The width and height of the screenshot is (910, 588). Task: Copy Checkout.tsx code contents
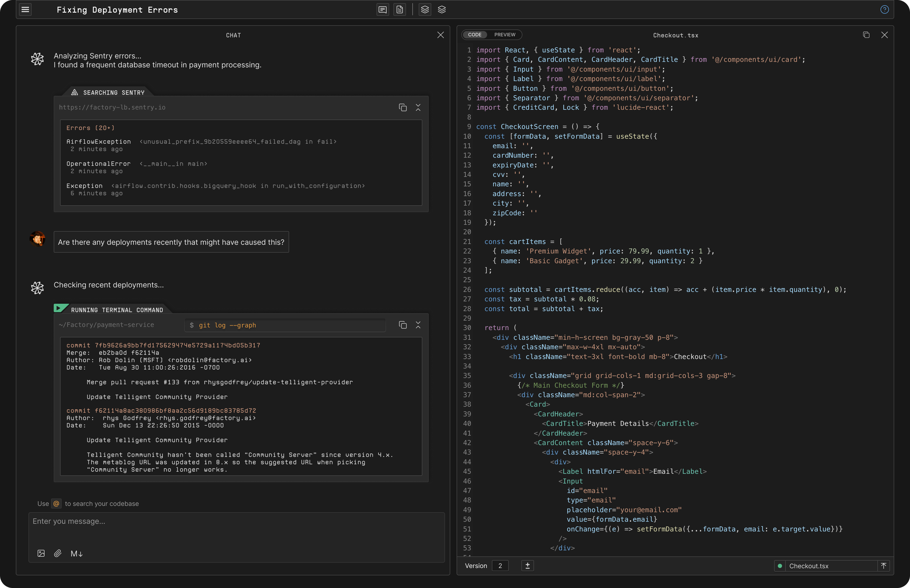click(866, 35)
